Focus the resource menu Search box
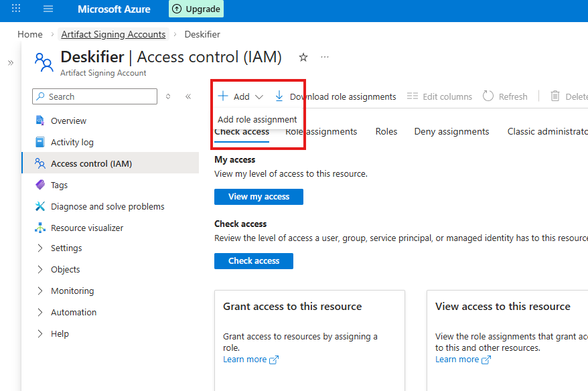The image size is (588, 391). pyautogui.click(x=94, y=96)
